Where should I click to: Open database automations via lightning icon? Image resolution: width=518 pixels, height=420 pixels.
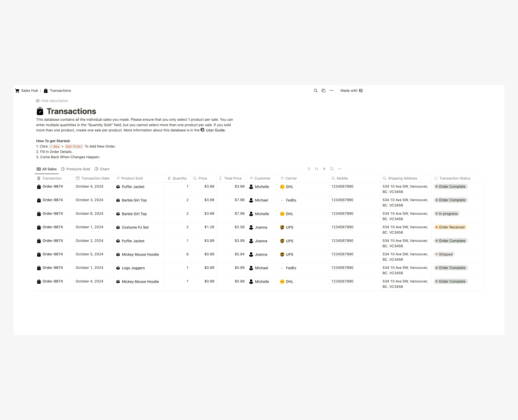coord(324,169)
